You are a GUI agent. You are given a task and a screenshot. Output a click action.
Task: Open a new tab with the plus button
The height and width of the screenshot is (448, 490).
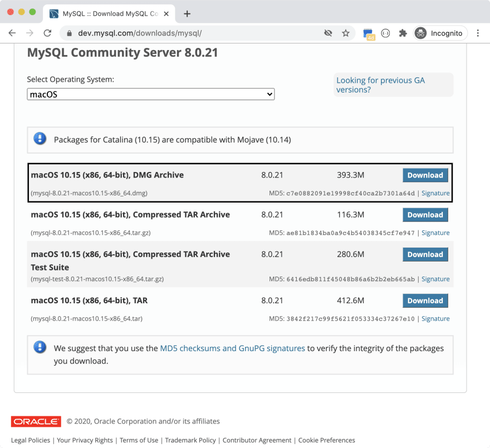point(187,14)
